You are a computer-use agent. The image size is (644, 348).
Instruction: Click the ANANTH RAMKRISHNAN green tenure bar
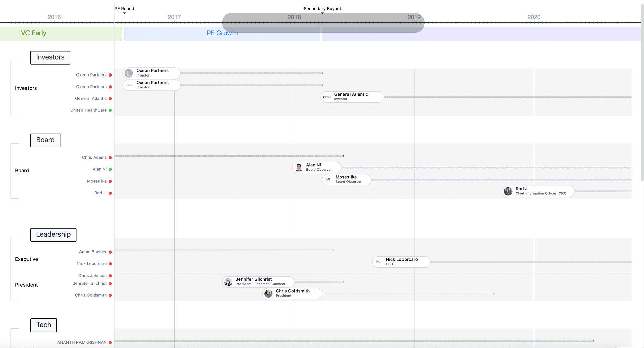[x=354, y=341]
